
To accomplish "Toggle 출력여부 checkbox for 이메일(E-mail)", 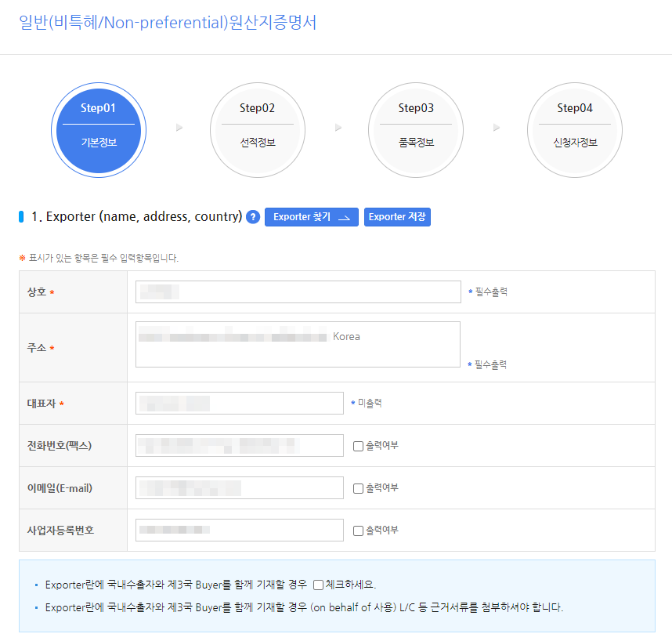I will tap(358, 488).
